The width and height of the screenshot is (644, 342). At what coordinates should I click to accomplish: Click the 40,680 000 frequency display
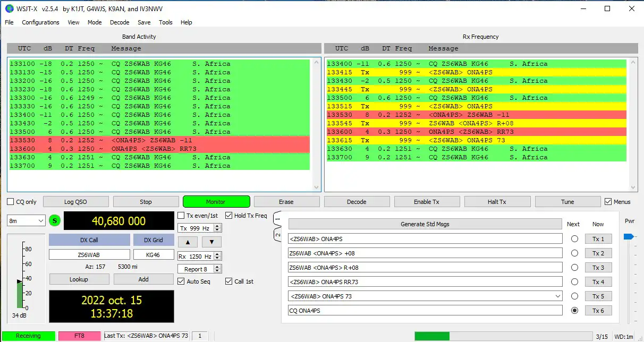tap(119, 221)
